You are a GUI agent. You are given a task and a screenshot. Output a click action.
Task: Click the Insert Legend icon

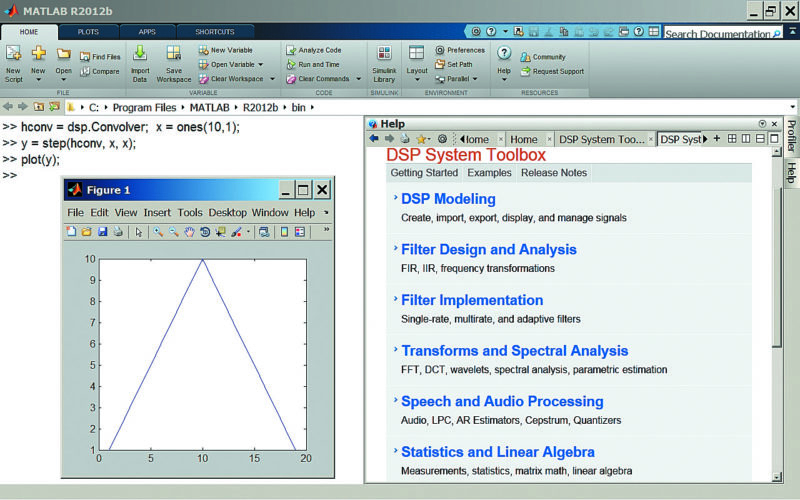click(x=300, y=232)
